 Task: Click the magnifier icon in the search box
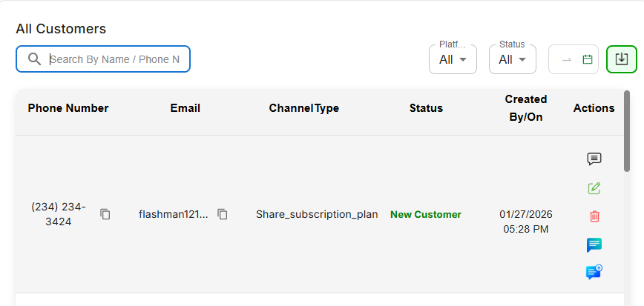coord(34,59)
